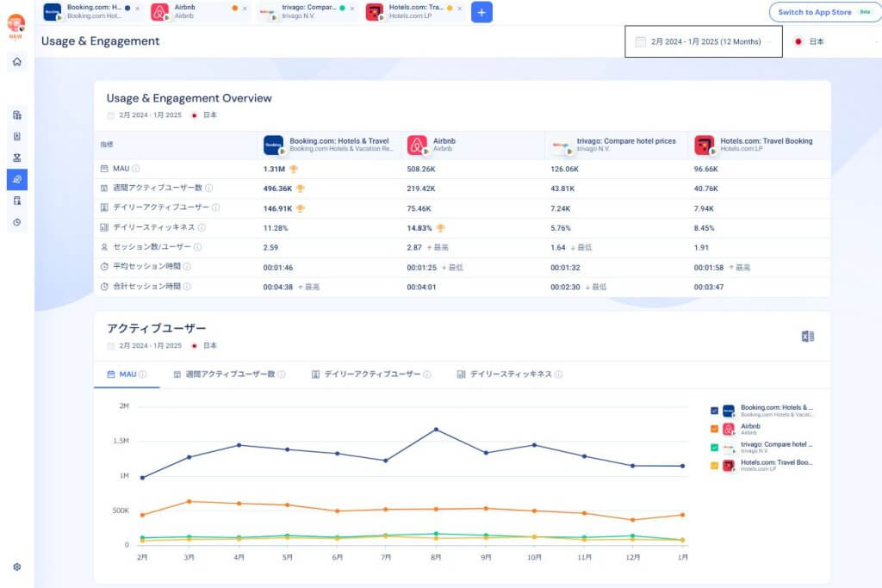The image size is (882, 588).
Task: Click the info icon beside デイリースティッキネス in the table
Action: coord(202,228)
